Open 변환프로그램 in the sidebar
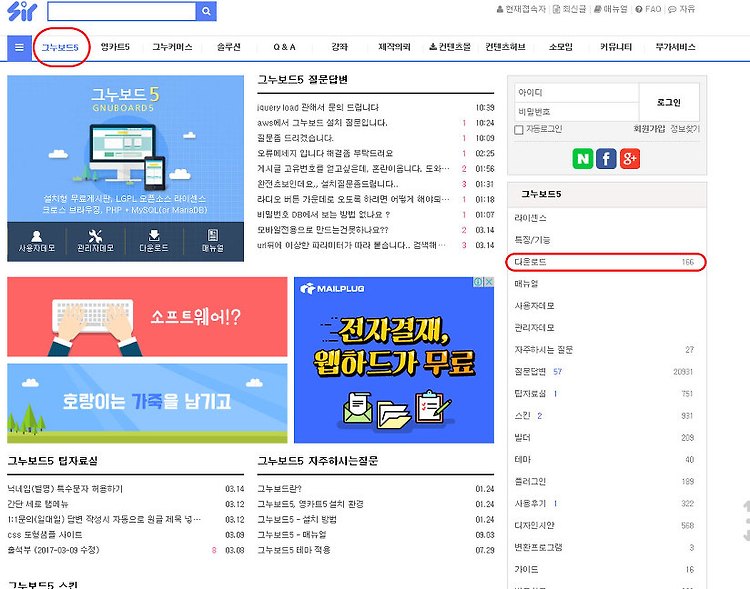The width and height of the screenshot is (750, 589). pos(606,548)
